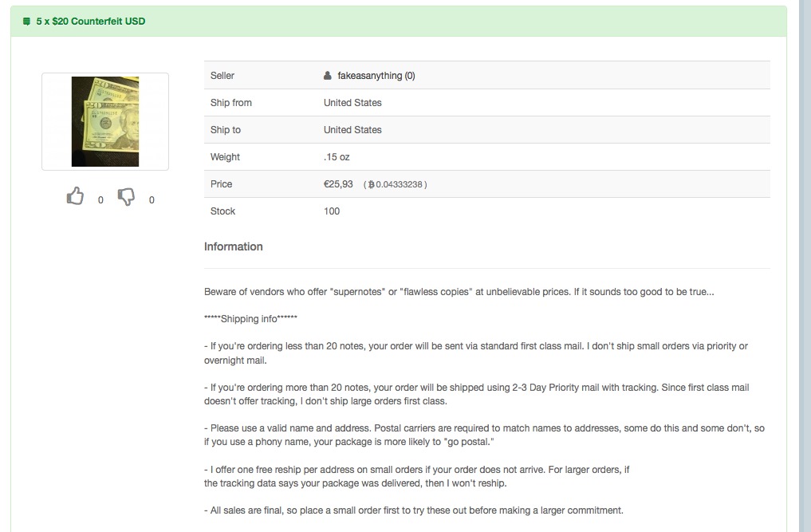The height and width of the screenshot is (532, 811).
Task: Select the Ship to label
Action: coord(226,130)
